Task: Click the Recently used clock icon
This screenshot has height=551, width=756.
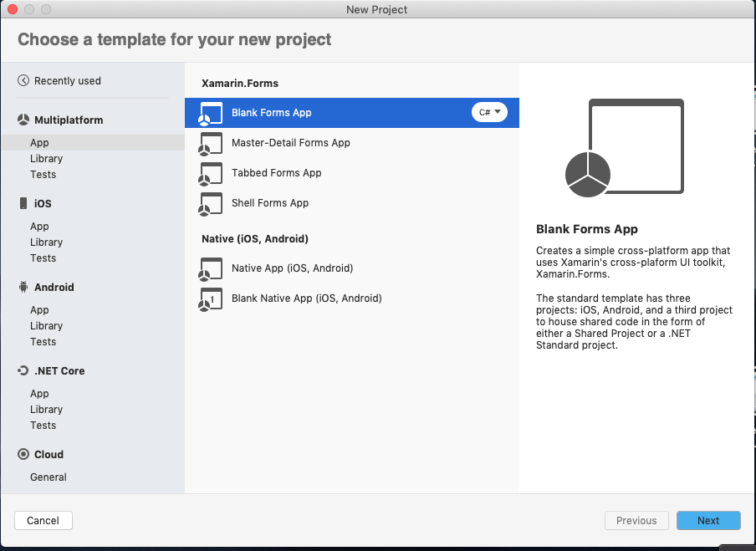Action: pos(24,80)
